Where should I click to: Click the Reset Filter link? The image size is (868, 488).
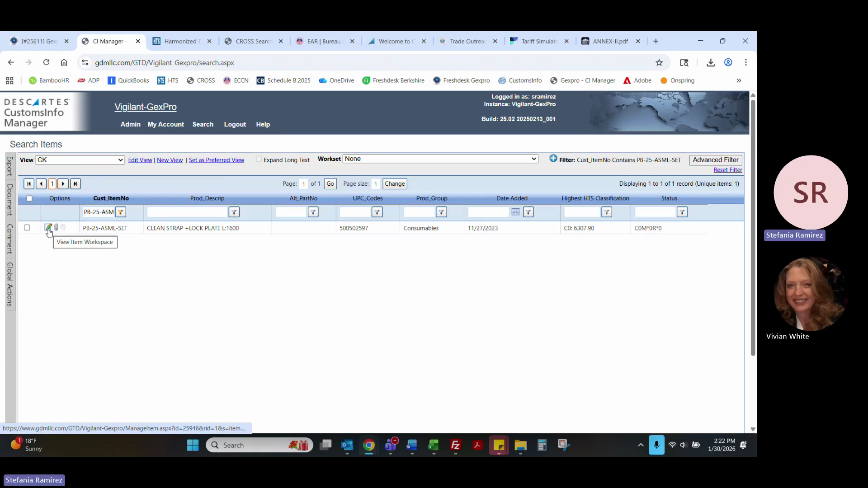pyautogui.click(x=727, y=170)
